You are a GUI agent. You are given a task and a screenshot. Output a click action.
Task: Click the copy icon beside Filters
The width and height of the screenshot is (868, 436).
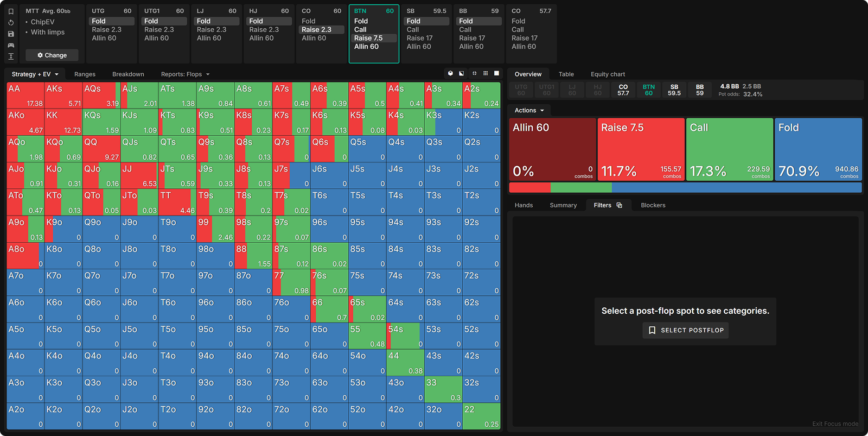(620, 205)
